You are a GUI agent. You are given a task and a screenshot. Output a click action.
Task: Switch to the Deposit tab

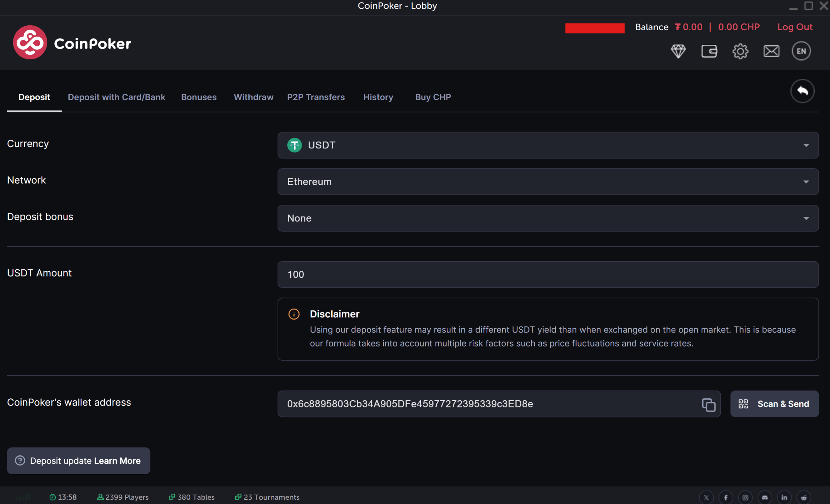[34, 97]
